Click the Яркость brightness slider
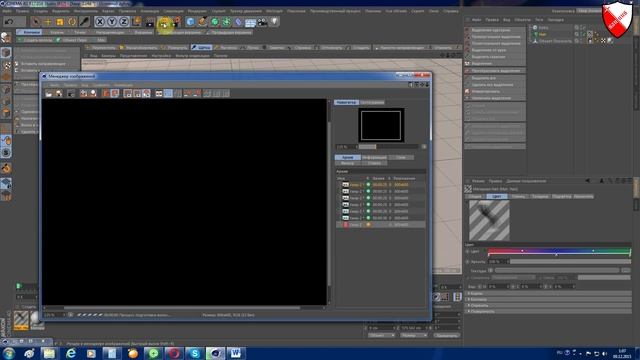 tap(570, 262)
